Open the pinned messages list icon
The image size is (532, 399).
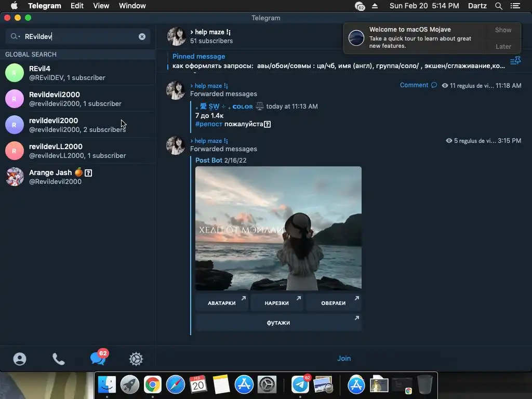click(515, 61)
